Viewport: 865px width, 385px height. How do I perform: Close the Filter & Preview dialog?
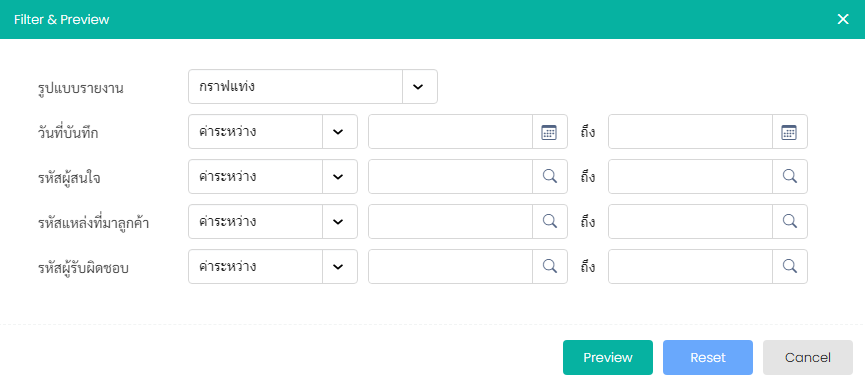point(843,19)
